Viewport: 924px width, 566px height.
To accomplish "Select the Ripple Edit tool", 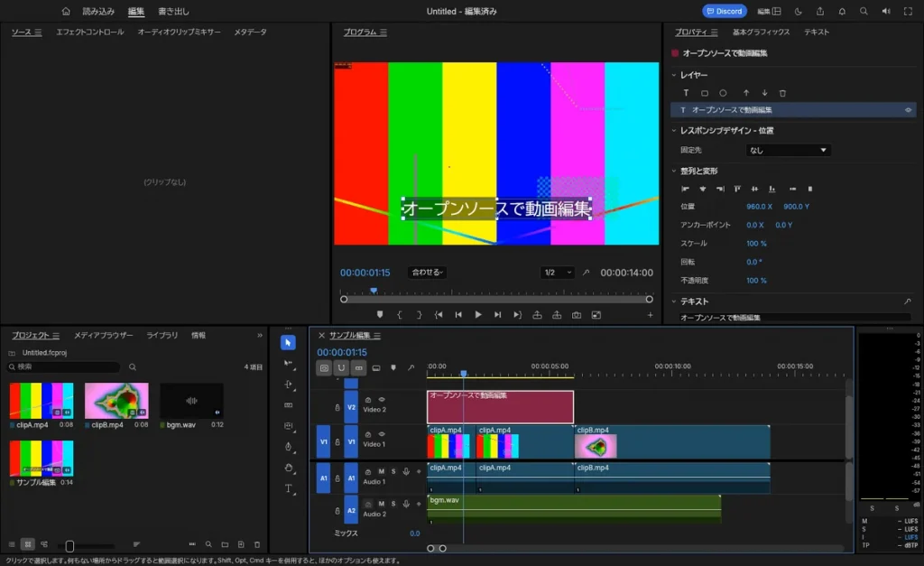I will click(x=289, y=385).
